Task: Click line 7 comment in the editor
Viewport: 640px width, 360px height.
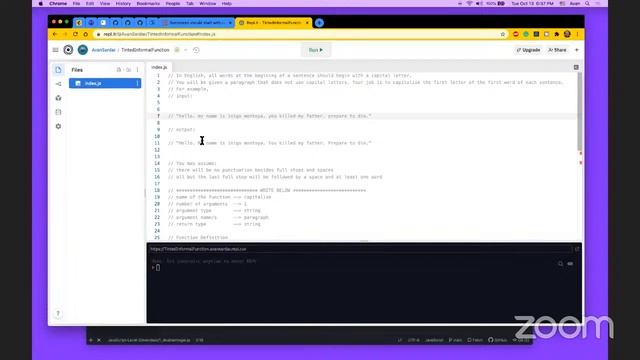Action: (270, 116)
